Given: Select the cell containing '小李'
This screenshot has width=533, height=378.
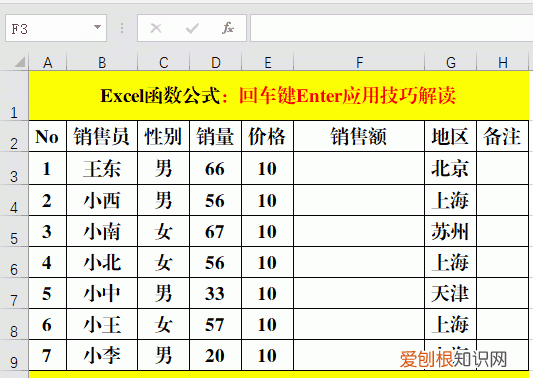Looking at the screenshot, I should point(102,355).
